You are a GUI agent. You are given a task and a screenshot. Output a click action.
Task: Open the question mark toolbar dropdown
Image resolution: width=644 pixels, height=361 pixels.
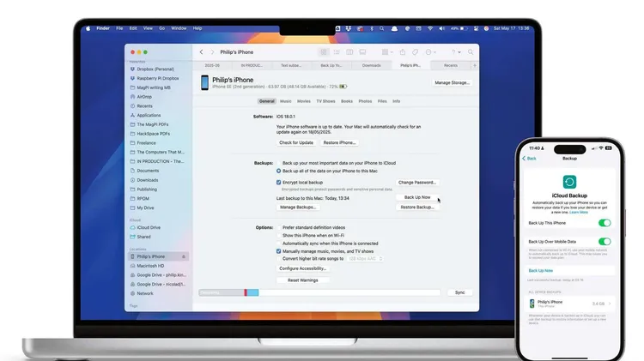[456, 52]
